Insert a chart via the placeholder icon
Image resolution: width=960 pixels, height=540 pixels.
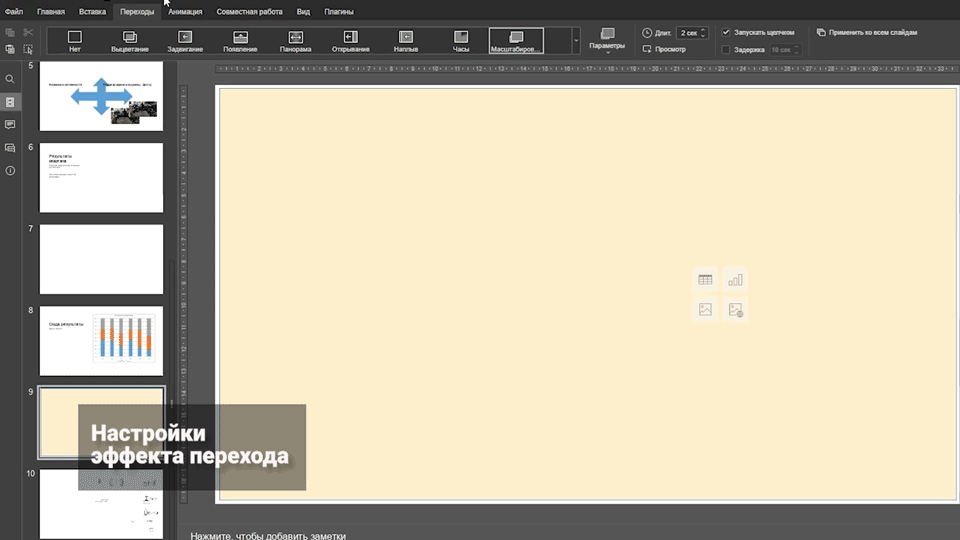735,280
